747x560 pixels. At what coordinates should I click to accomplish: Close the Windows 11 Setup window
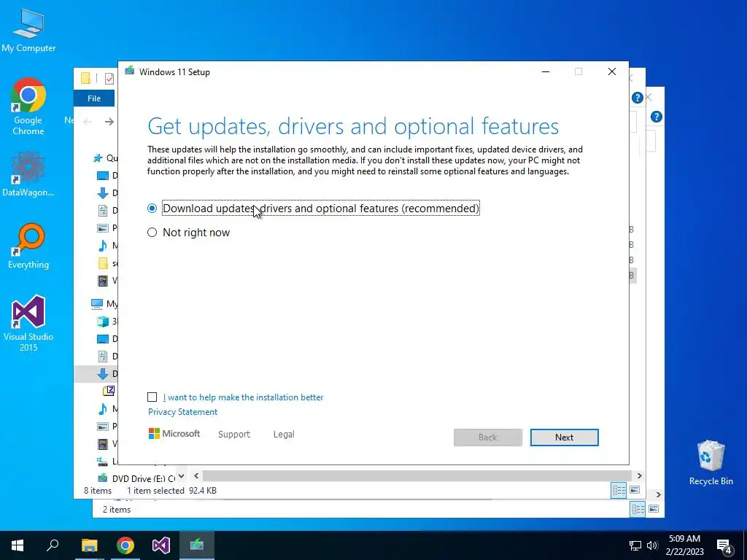click(x=612, y=71)
